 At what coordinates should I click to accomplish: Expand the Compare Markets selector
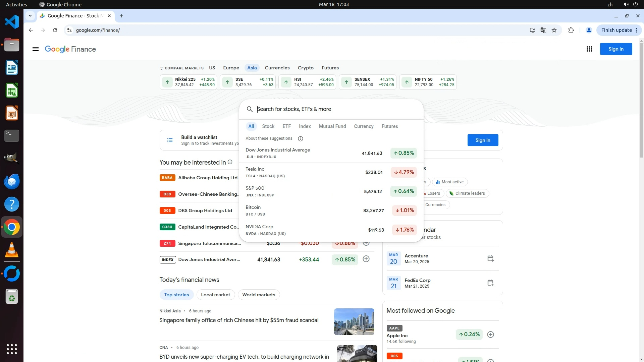pyautogui.click(x=182, y=68)
